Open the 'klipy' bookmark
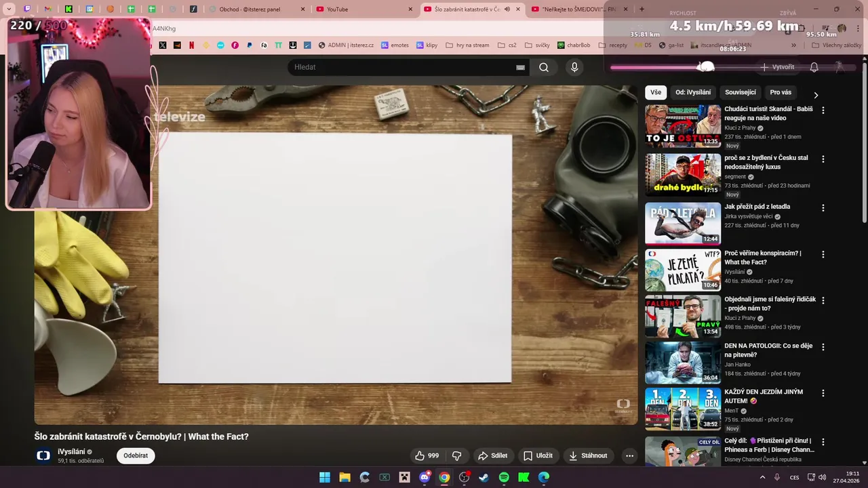This screenshot has height=488, width=868. click(x=427, y=45)
